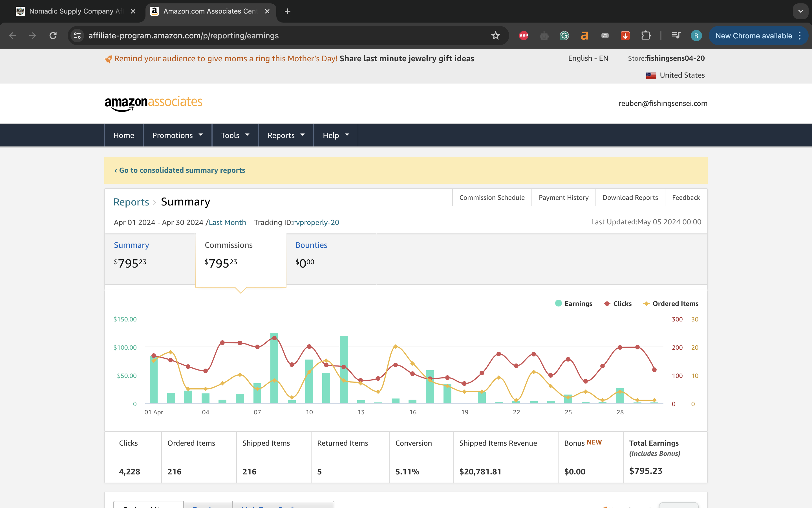Select the Summary earnings tab
Image resolution: width=812 pixels, height=508 pixels.
tap(150, 259)
